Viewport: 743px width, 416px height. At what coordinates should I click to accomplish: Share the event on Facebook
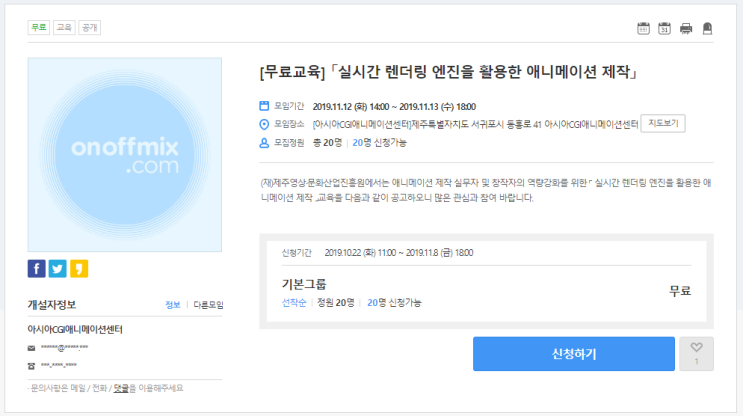(36, 269)
